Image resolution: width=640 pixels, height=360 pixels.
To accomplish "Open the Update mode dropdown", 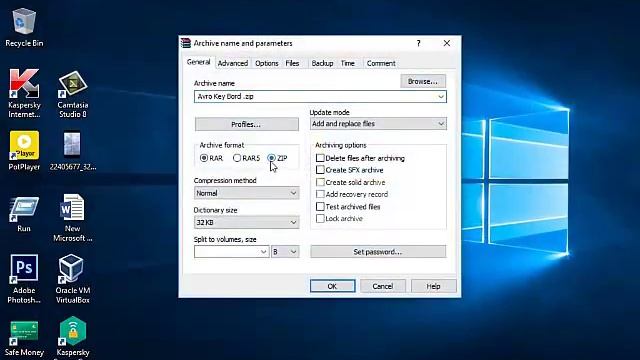I will pos(378,124).
